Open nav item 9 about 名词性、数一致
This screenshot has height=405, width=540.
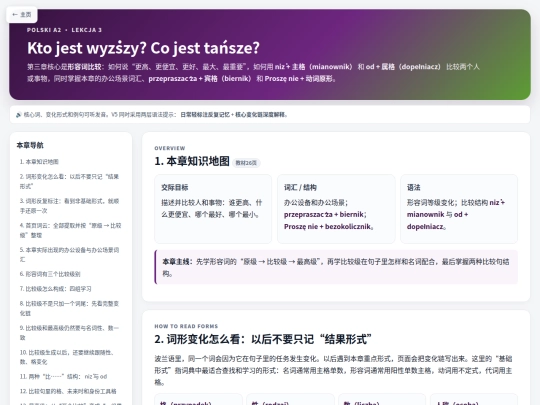(x=70, y=333)
